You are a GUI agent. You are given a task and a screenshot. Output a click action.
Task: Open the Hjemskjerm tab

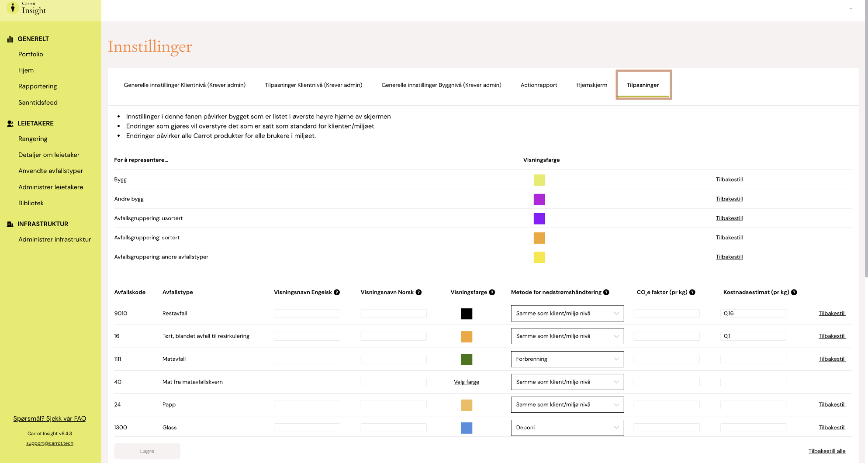click(591, 85)
